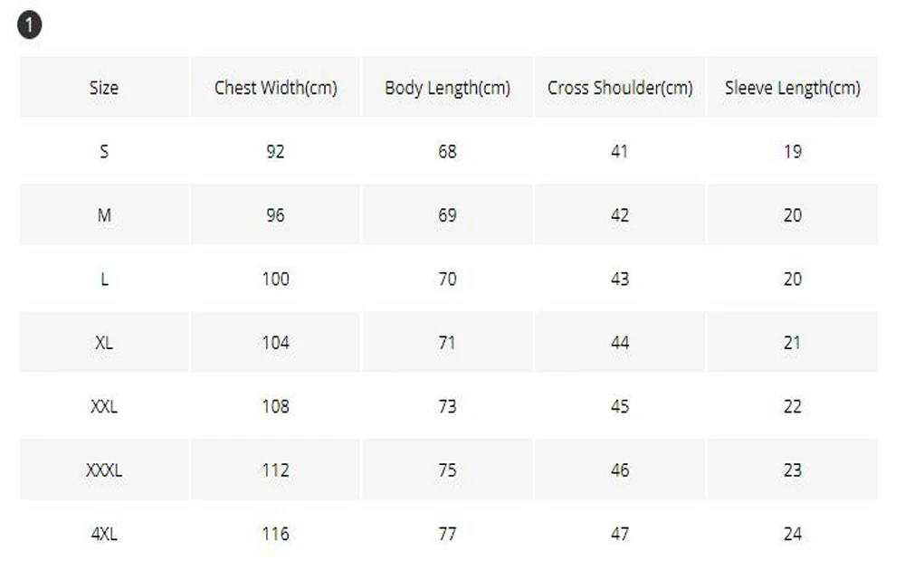Select body length value 73
Image resolution: width=905 pixels, height=588 pixels.
click(447, 407)
